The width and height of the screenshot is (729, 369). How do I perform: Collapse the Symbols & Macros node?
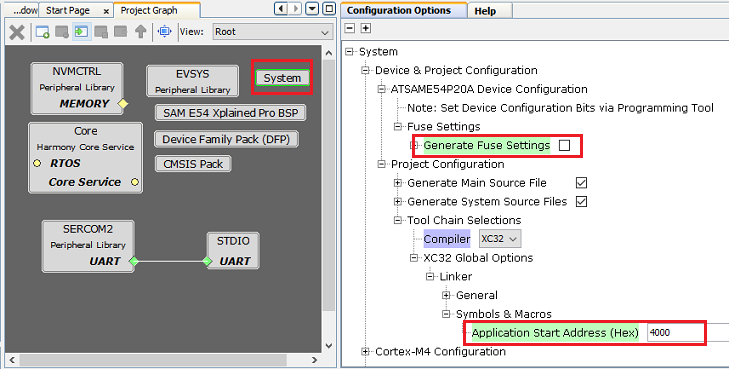click(x=446, y=314)
